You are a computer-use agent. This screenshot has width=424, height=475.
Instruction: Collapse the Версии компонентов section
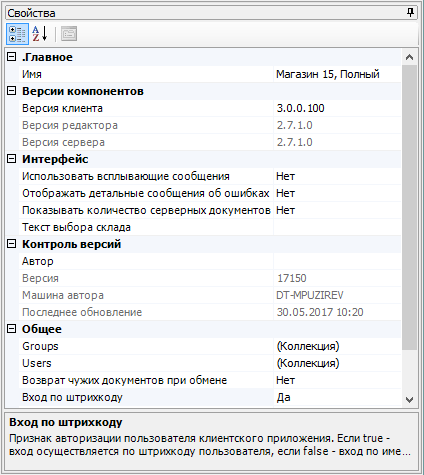12,91
